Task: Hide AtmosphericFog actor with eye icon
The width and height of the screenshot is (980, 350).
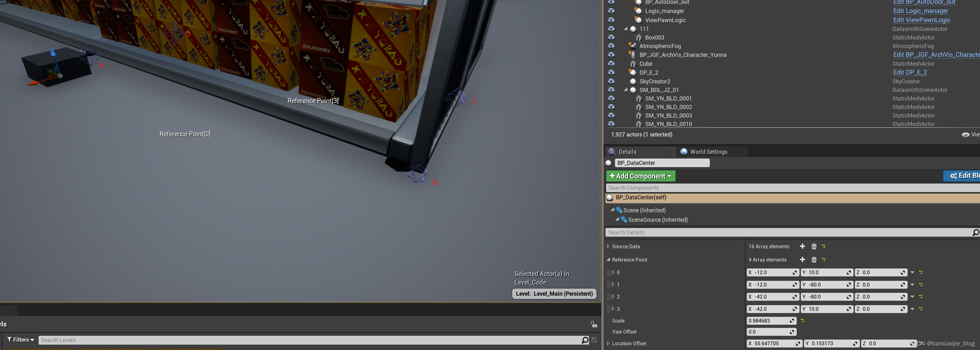Action: pos(611,46)
